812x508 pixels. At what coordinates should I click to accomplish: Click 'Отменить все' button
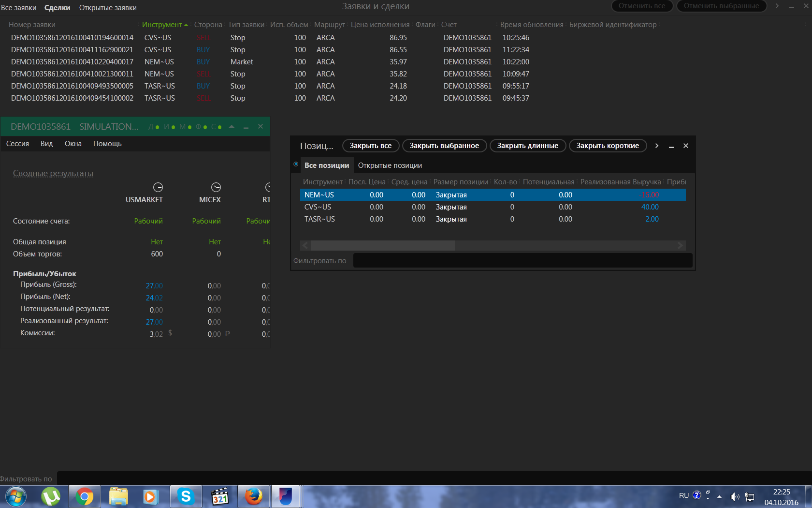coord(642,6)
